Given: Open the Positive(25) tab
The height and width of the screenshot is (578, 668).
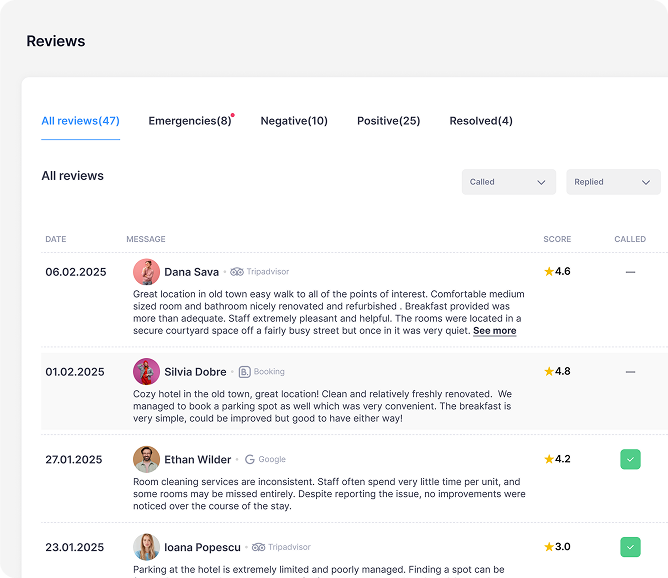Looking at the screenshot, I should click(x=389, y=121).
